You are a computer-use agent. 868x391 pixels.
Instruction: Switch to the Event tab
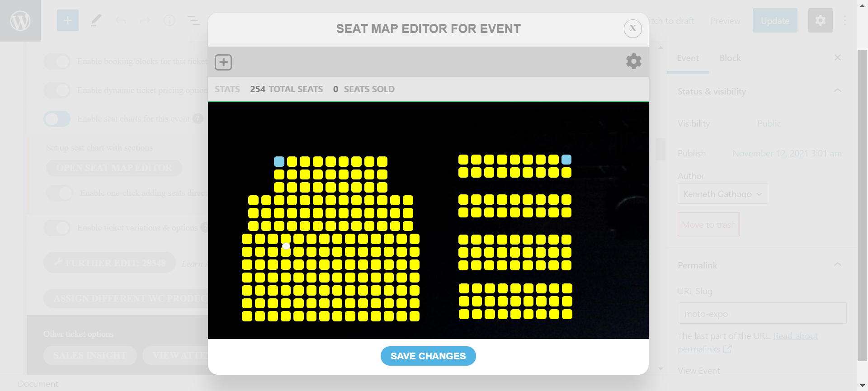(x=688, y=58)
